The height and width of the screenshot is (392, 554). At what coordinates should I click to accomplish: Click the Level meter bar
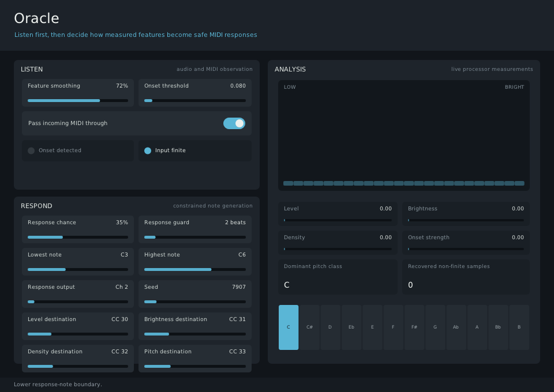[338, 220]
